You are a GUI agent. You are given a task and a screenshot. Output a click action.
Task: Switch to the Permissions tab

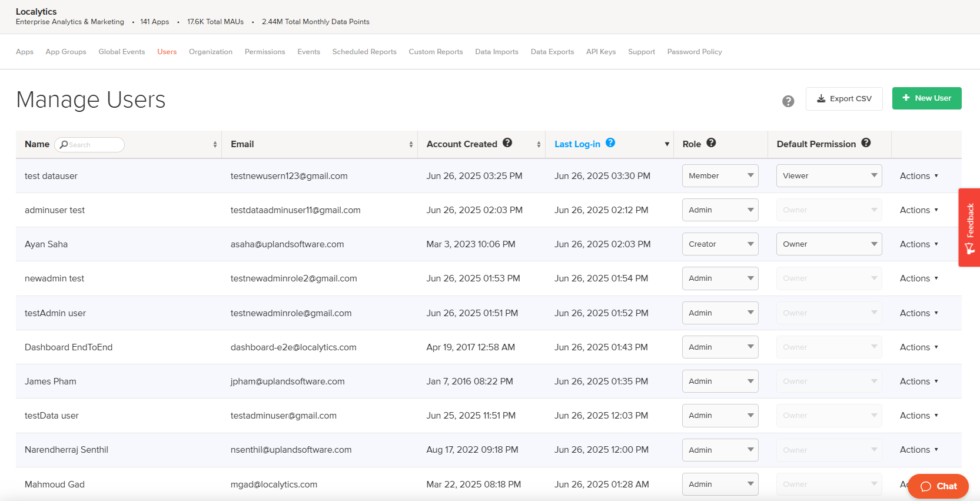(x=265, y=52)
